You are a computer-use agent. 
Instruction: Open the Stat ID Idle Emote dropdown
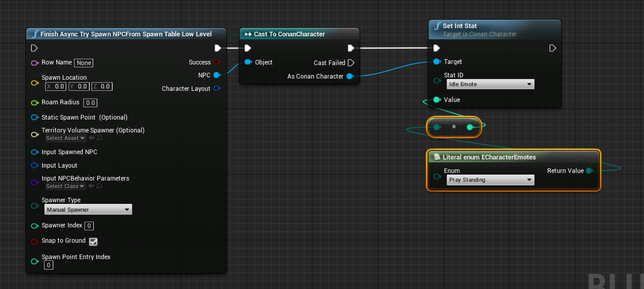coord(489,84)
